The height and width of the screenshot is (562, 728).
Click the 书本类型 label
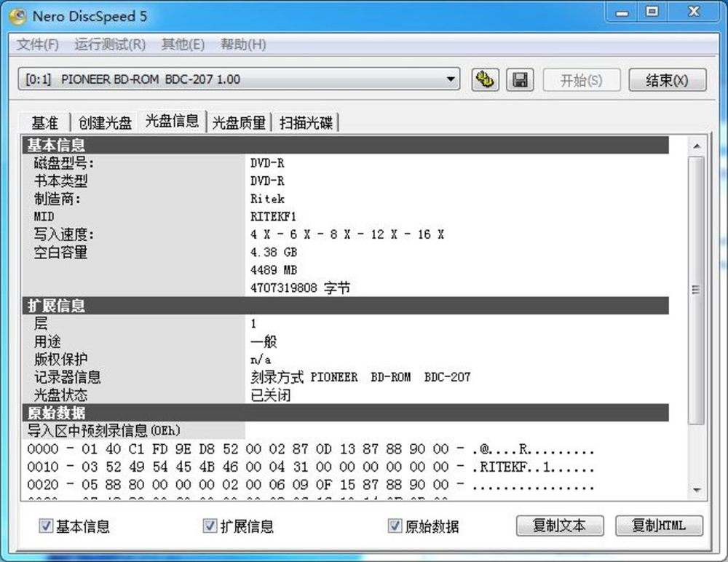point(60,181)
